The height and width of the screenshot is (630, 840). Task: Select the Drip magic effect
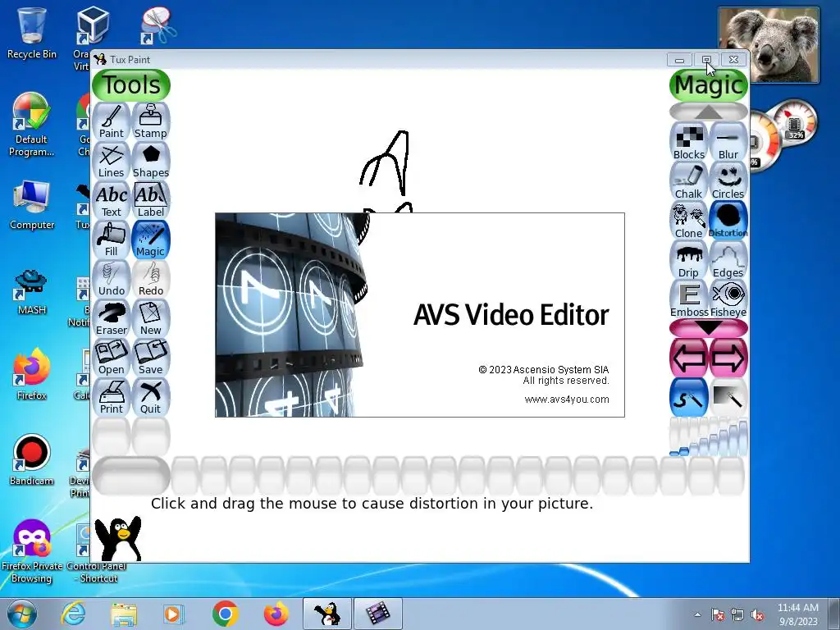(689, 260)
